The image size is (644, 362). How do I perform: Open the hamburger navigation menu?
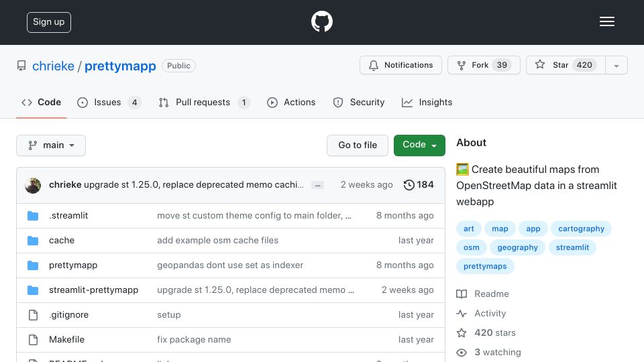(x=606, y=21)
